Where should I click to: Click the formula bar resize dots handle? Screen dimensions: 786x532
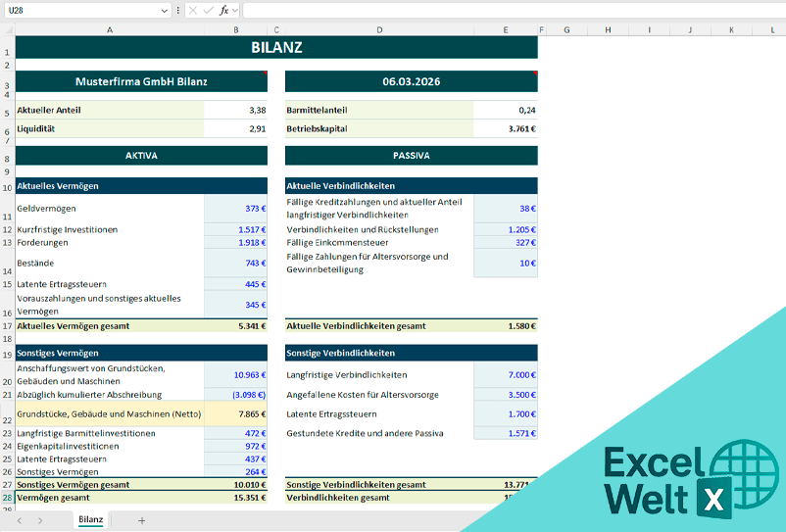click(x=177, y=10)
